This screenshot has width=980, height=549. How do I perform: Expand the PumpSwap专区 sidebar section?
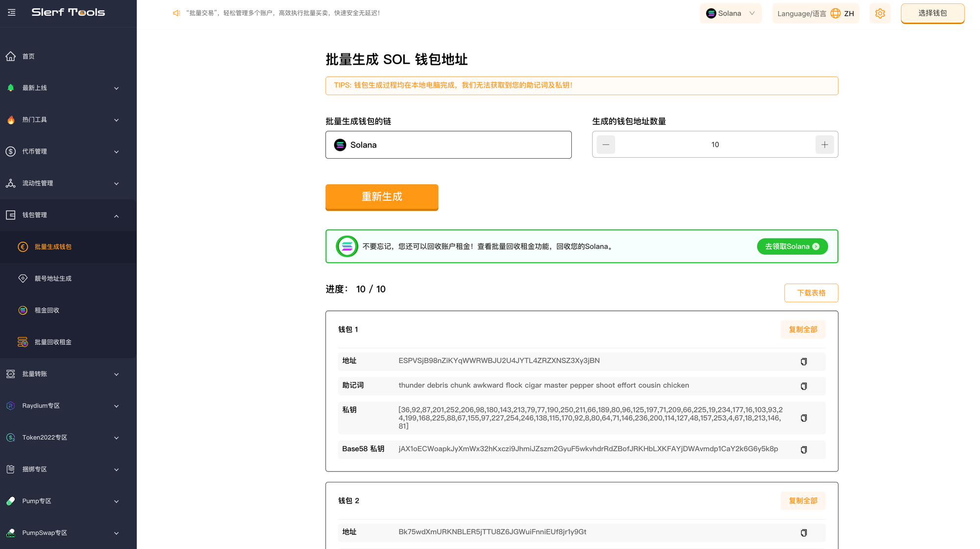(68, 533)
